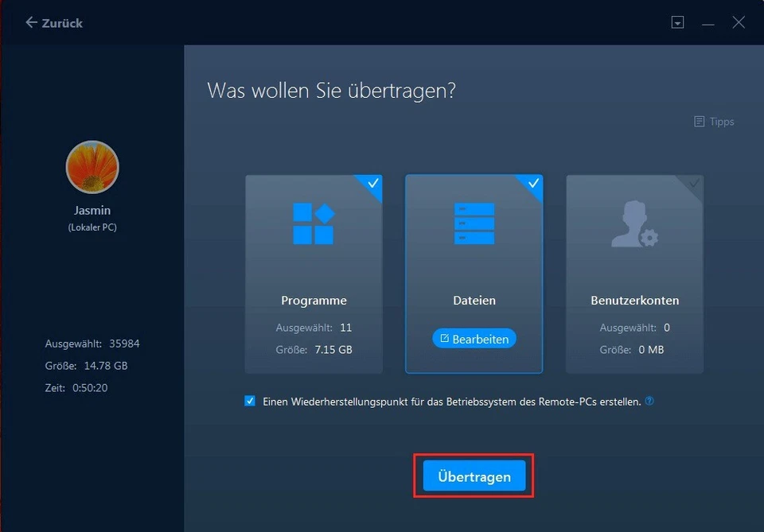
Task: Select the Programme transfer category icon
Action: pos(314,223)
